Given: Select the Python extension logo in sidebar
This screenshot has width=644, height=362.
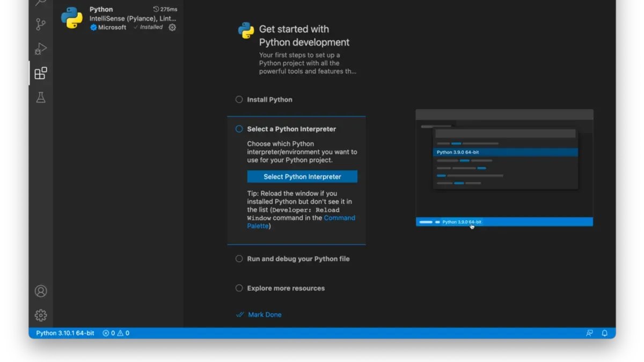Looking at the screenshot, I should [x=72, y=18].
